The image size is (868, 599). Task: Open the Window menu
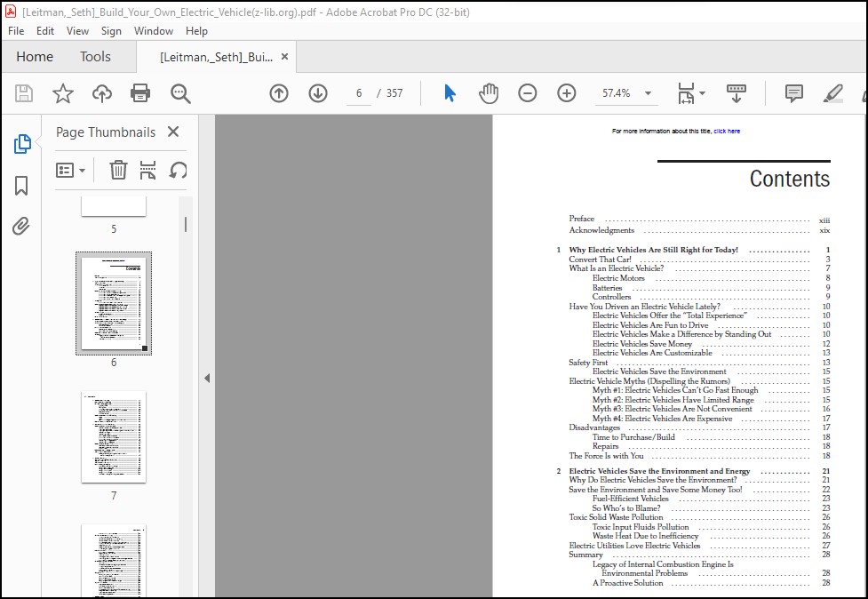pos(154,31)
